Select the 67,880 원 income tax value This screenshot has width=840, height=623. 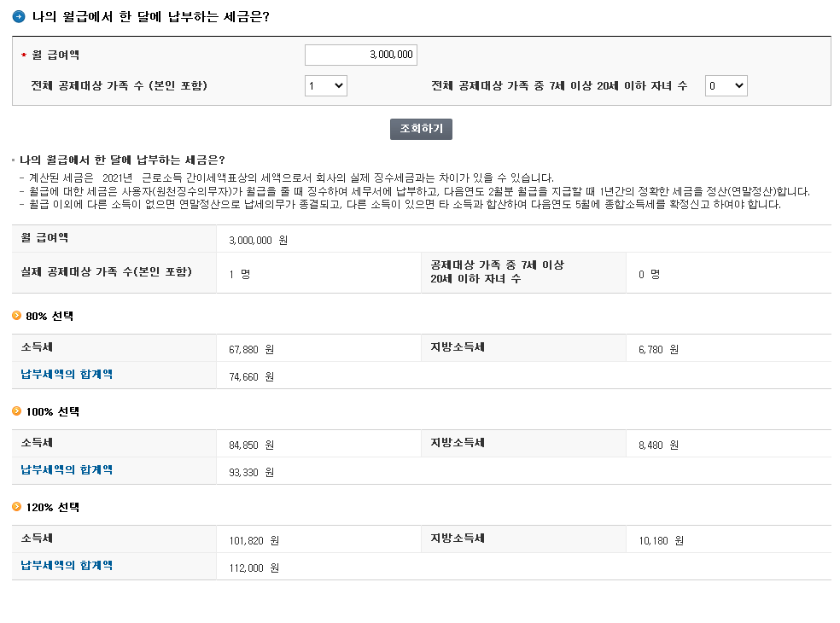251,349
